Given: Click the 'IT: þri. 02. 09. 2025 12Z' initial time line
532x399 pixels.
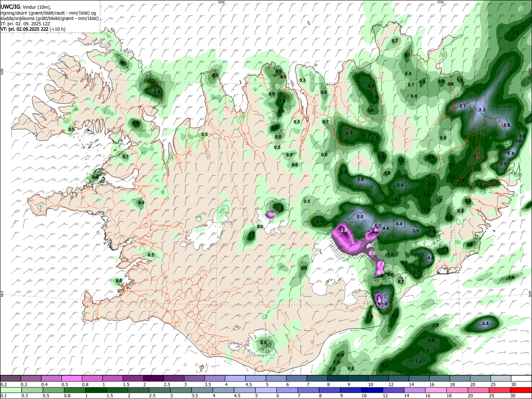Looking at the screenshot, I should [x=25, y=24].
